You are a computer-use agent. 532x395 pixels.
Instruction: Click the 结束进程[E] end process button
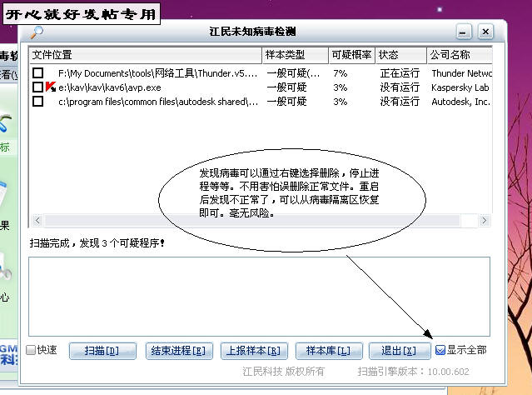[179, 351]
